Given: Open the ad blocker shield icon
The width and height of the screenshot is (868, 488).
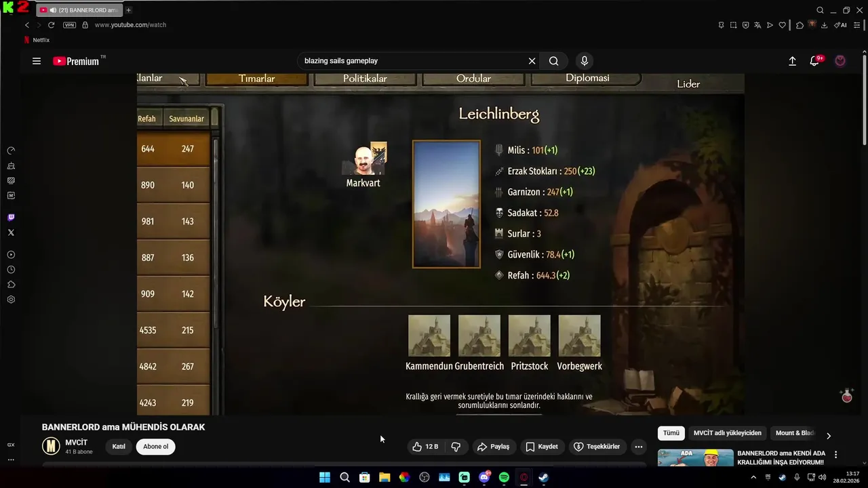Looking at the screenshot, I should [x=745, y=25].
